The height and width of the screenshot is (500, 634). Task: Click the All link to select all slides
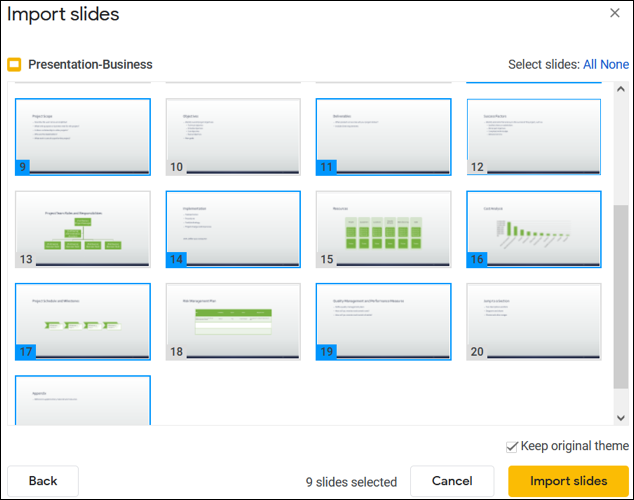pyautogui.click(x=592, y=65)
